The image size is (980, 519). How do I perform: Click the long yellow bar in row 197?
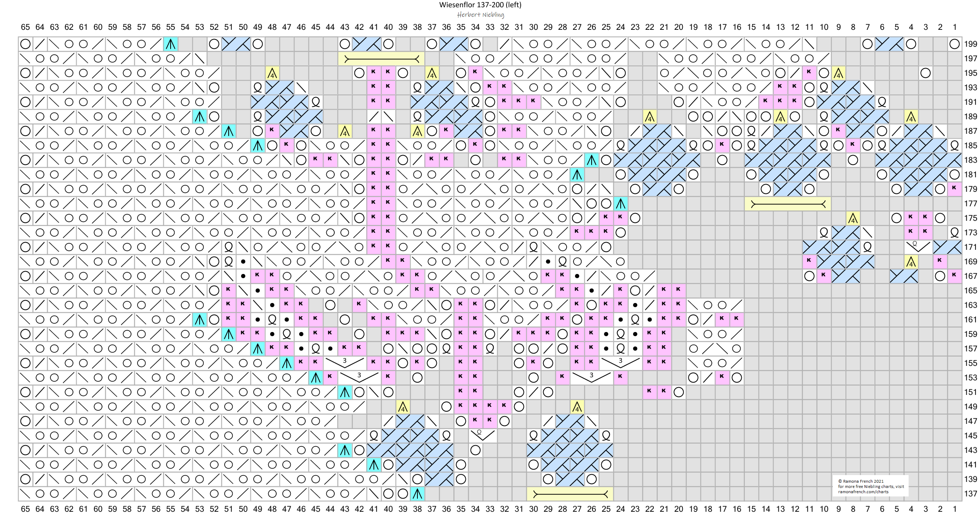pos(381,59)
